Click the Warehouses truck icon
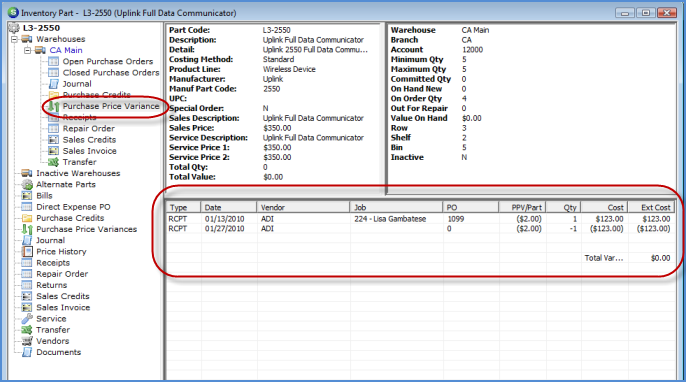This screenshot has width=686, height=382. point(27,39)
